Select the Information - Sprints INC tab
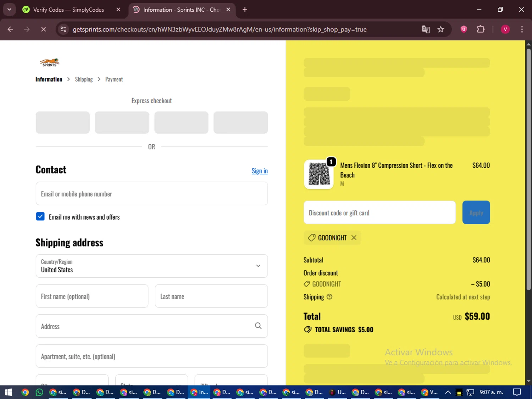Screen dimensions: 532x399 [182, 10]
